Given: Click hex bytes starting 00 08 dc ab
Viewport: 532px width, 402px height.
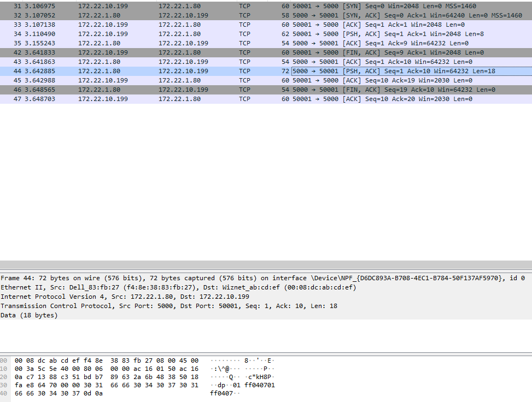Looking at the screenshot, I should pos(107,360).
